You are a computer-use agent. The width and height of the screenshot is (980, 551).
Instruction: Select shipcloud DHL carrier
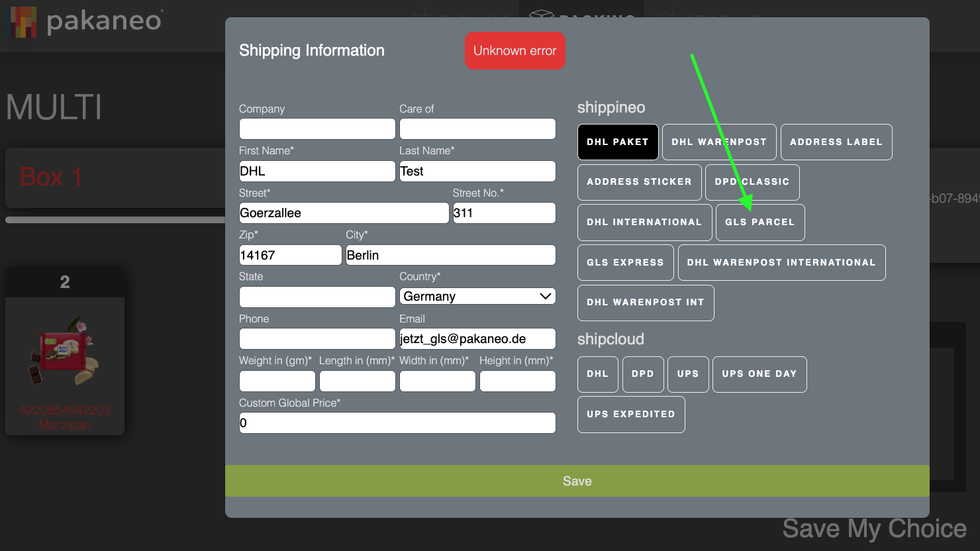(x=597, y=374)
